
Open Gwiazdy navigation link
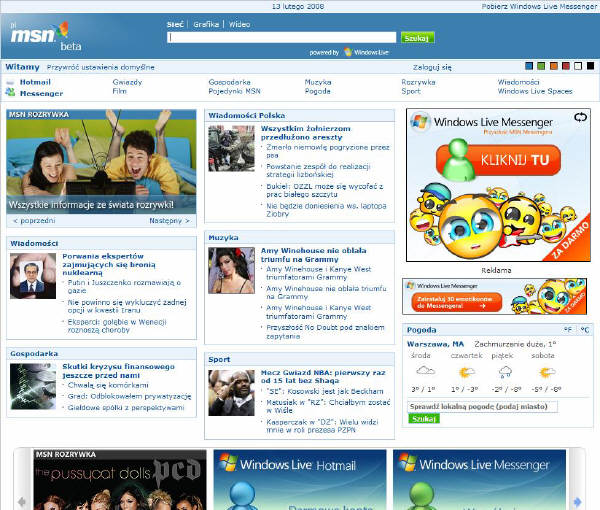tap(127, 82)
